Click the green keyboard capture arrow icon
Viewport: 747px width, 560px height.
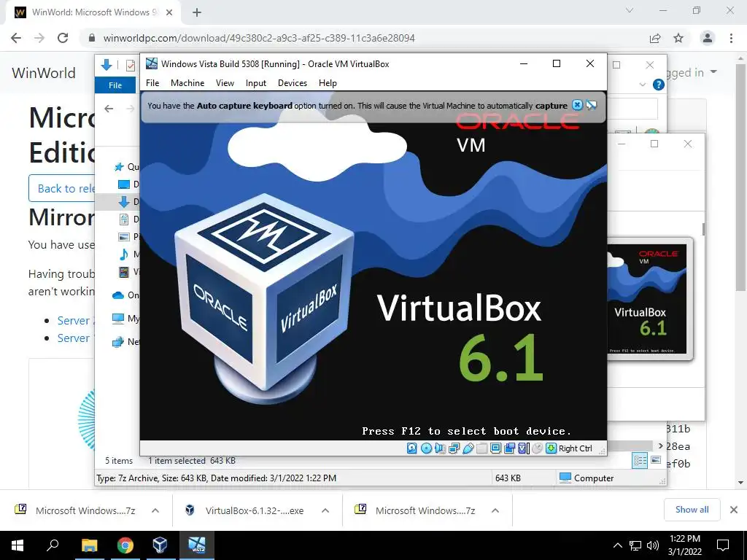pyautogui.click(x=551, y=448)
